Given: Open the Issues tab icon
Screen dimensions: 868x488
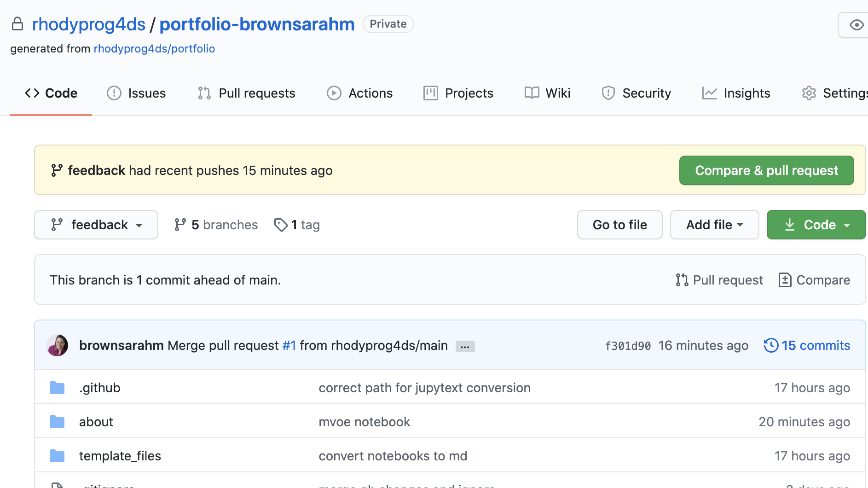Looking at the screenshot, I should (x=115, y=93).
